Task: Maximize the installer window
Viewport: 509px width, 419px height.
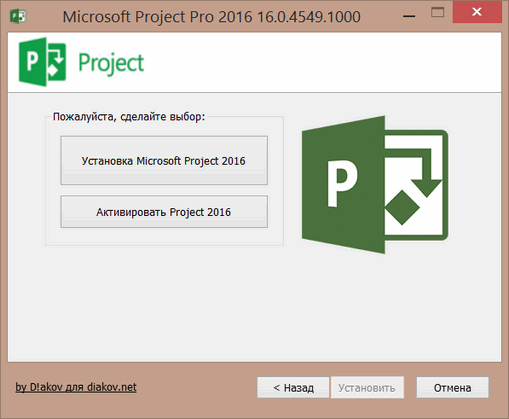Action: 437,13
